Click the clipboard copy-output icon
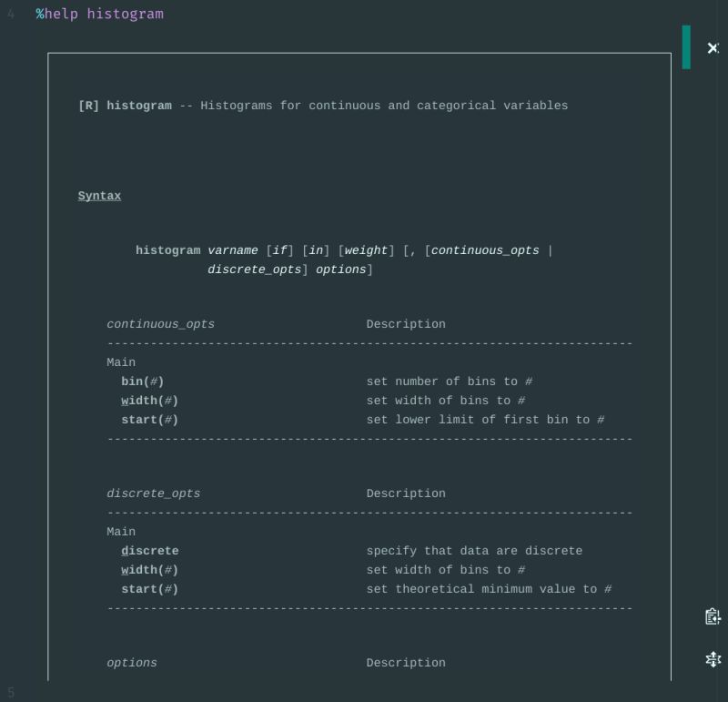 713,616
